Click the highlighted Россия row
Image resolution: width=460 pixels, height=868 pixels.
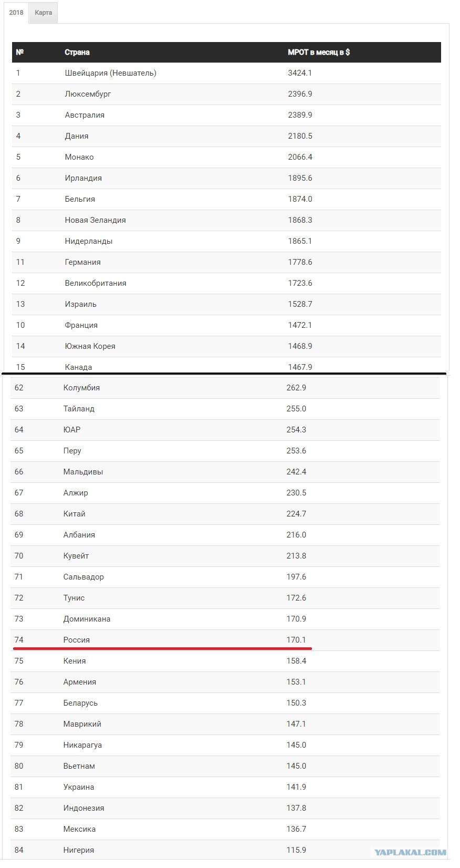(x=225, y=640)
